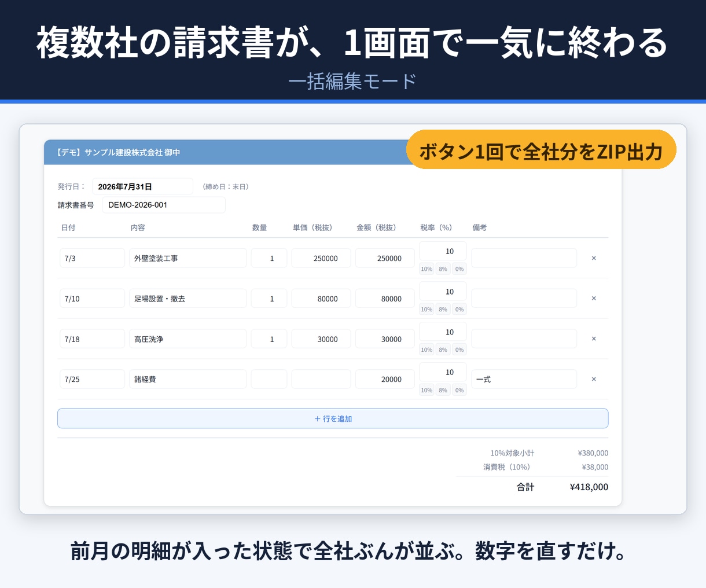Viewport: 706px width, 588px height.
Task: Edit the 請求書番号 field DEMO-2026-001
Action: [x=164, y=205]
